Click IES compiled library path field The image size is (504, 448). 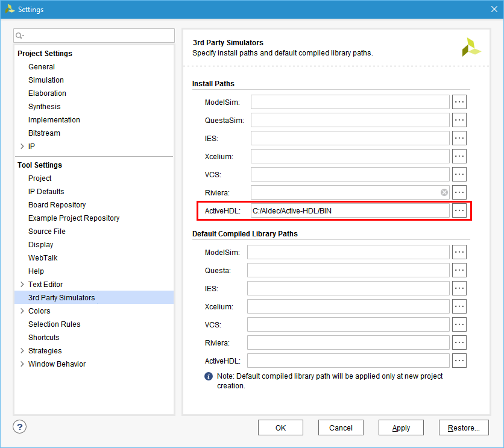click(x=348, y=288)
